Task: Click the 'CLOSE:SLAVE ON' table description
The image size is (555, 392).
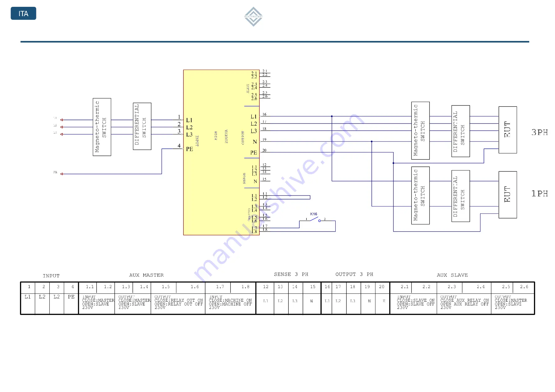Action: [x=416, y=301]
